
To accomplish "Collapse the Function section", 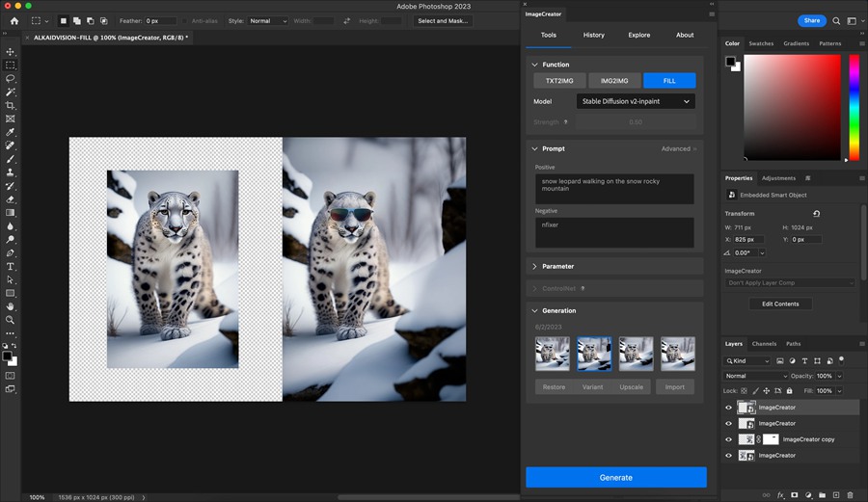I will (534, 65).
